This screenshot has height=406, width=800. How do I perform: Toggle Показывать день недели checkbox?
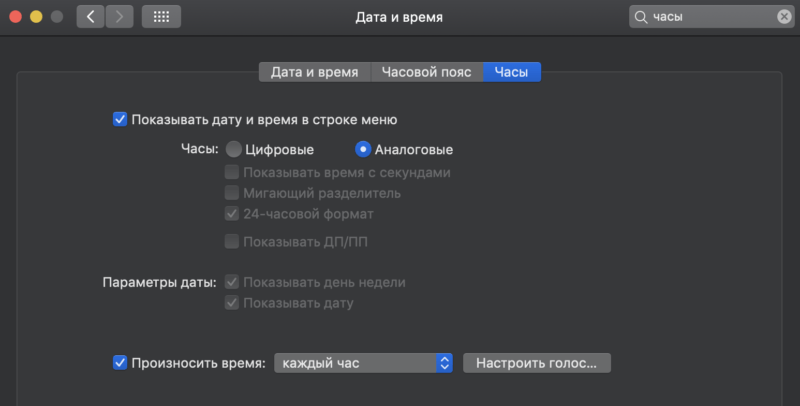(232, 282)
